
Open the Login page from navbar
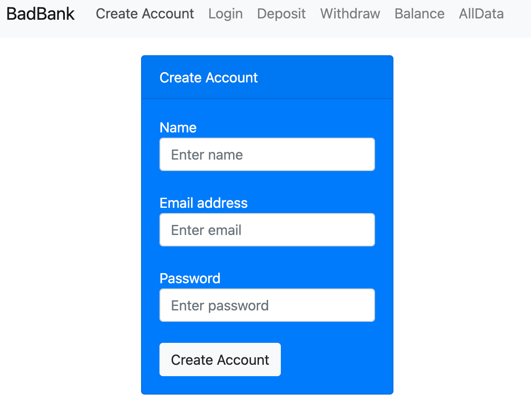[225, 14]
